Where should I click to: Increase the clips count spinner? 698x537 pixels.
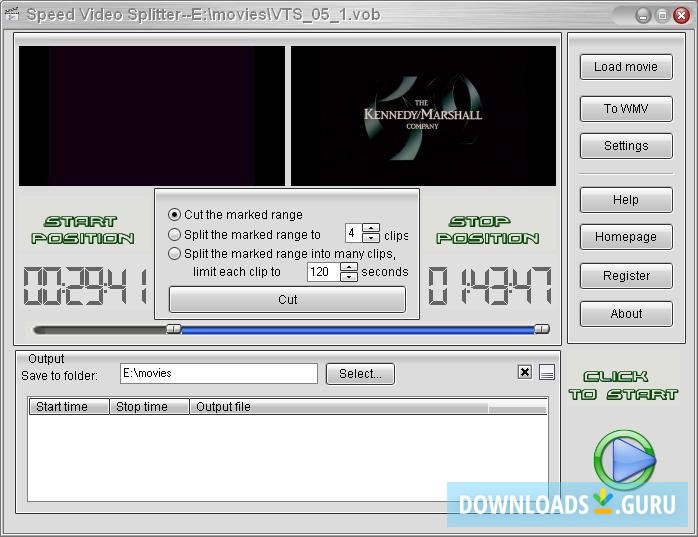371,228
